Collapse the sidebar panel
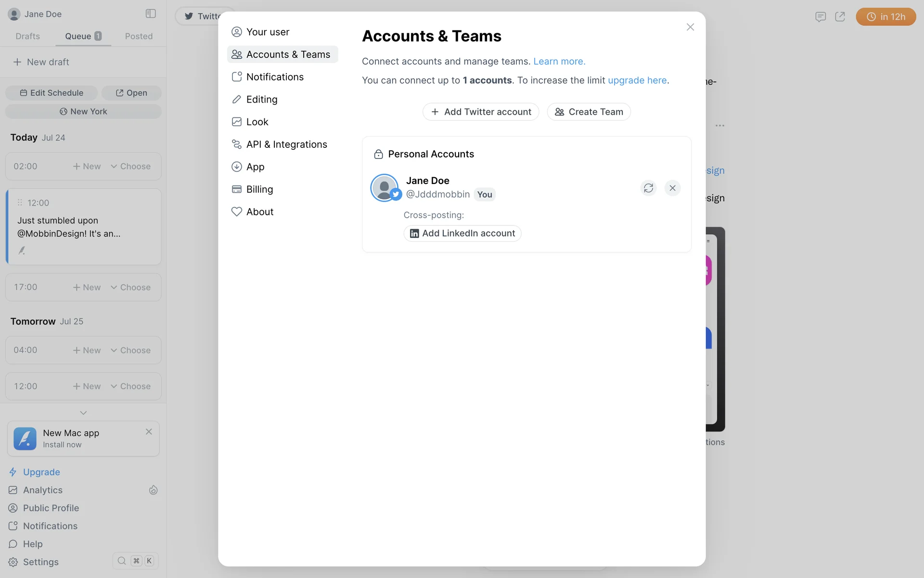The height and width of the screenshot is (578, 924). (x=151, y=13)
